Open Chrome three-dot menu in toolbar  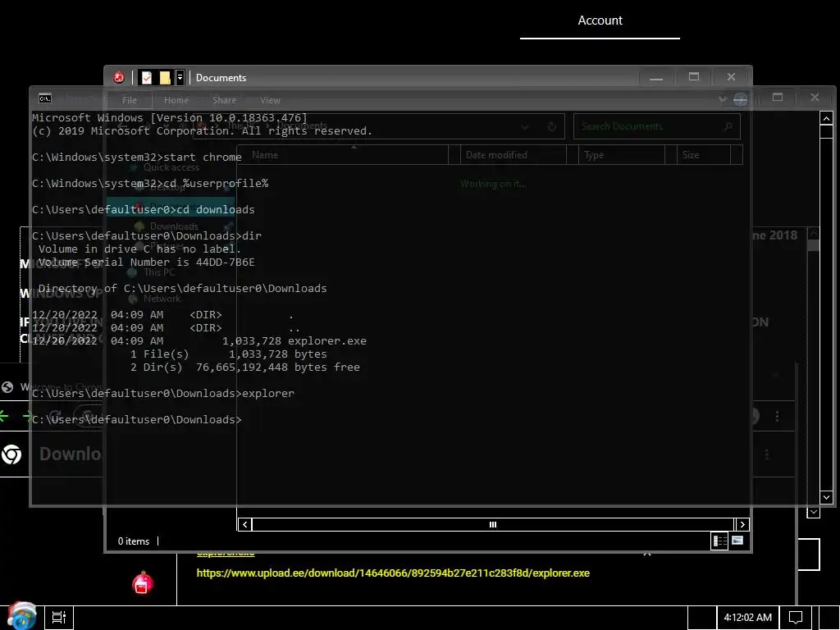778,416
